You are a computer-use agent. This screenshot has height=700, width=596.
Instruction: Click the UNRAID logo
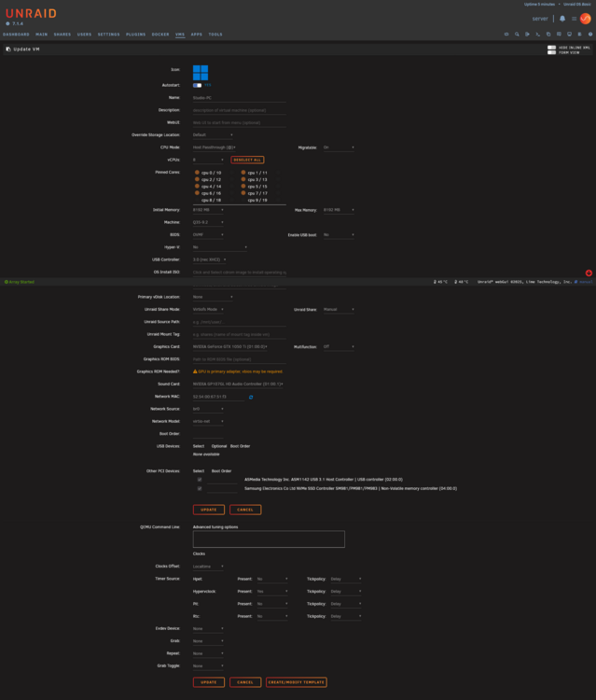[x=31, y=14]
